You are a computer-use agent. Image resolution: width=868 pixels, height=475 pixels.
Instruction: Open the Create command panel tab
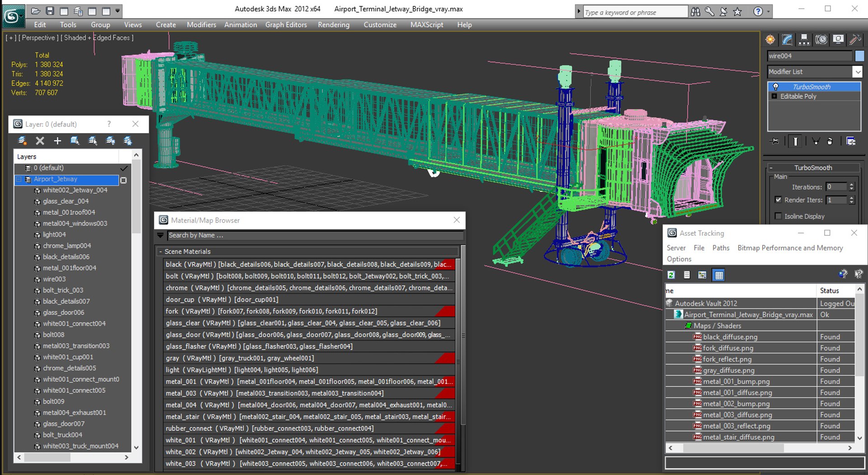(x=770, y=40)
